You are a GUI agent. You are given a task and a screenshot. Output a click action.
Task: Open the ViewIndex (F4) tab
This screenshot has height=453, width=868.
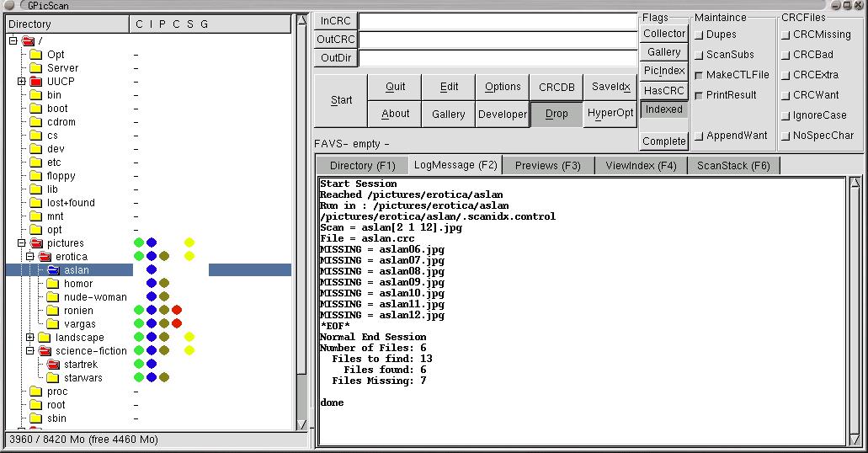point(641,166)
